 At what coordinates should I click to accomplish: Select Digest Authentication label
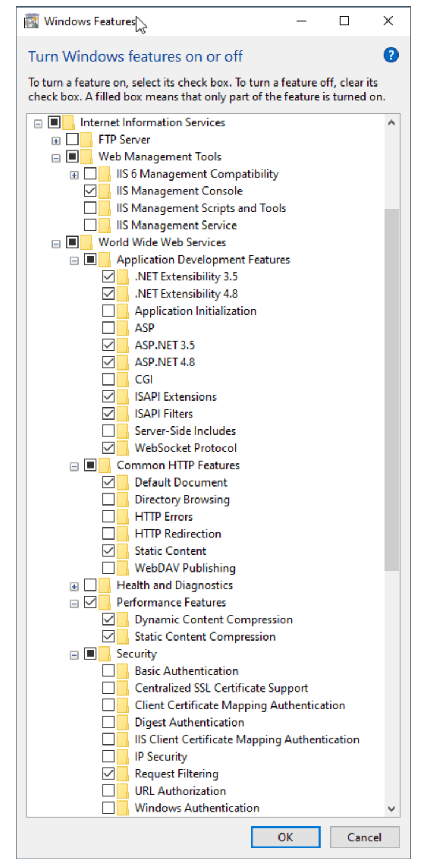[189, 723]
